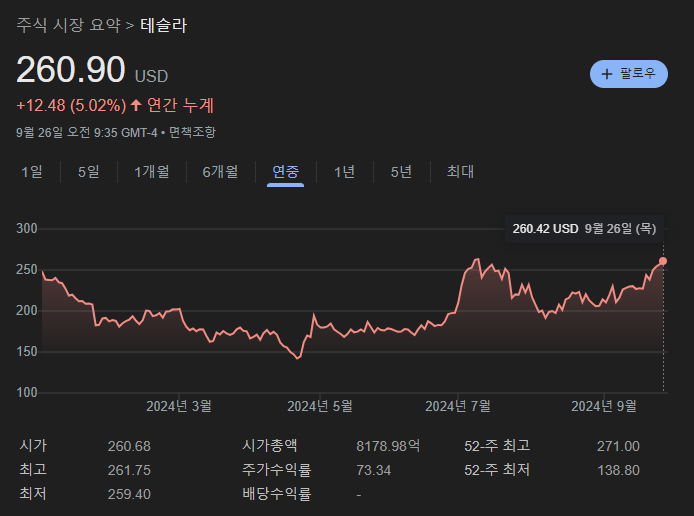
Task: Select the 5일 time range tab
Action: point(89,172)
